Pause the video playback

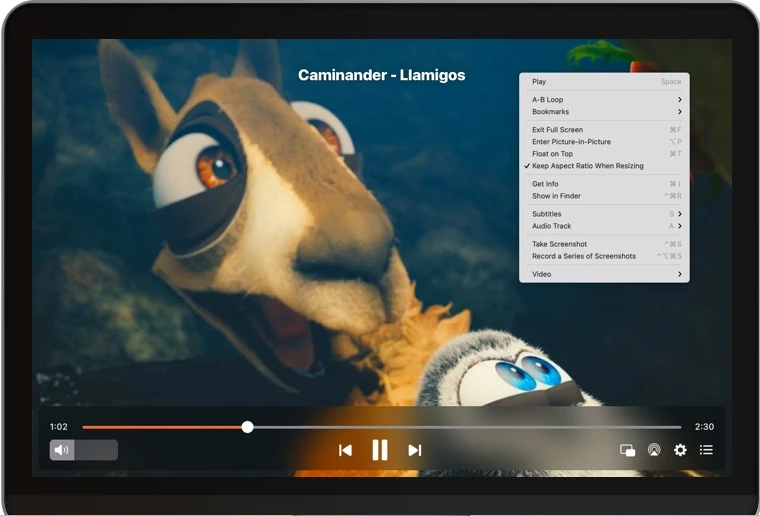(380, 450)
